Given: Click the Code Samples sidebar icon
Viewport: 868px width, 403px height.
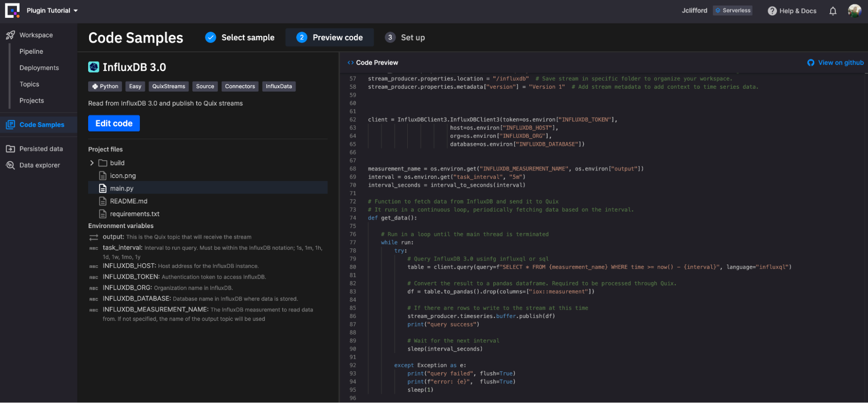Looking at the screenshot, I should tap(10, 125).
